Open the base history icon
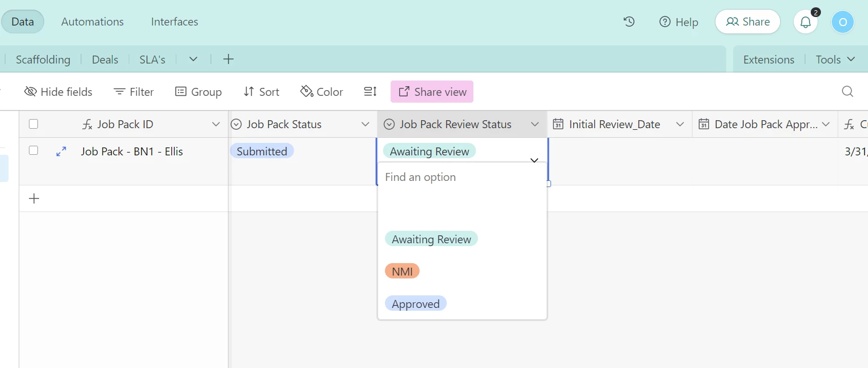This screenshot has height=368, width=868. coord(629,22)
